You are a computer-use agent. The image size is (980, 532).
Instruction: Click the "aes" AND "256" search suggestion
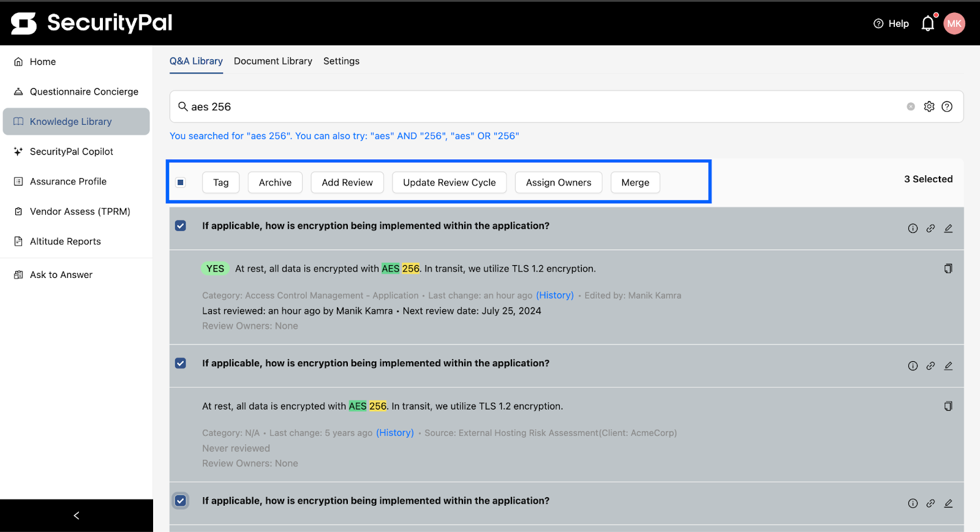coord(409,136)
